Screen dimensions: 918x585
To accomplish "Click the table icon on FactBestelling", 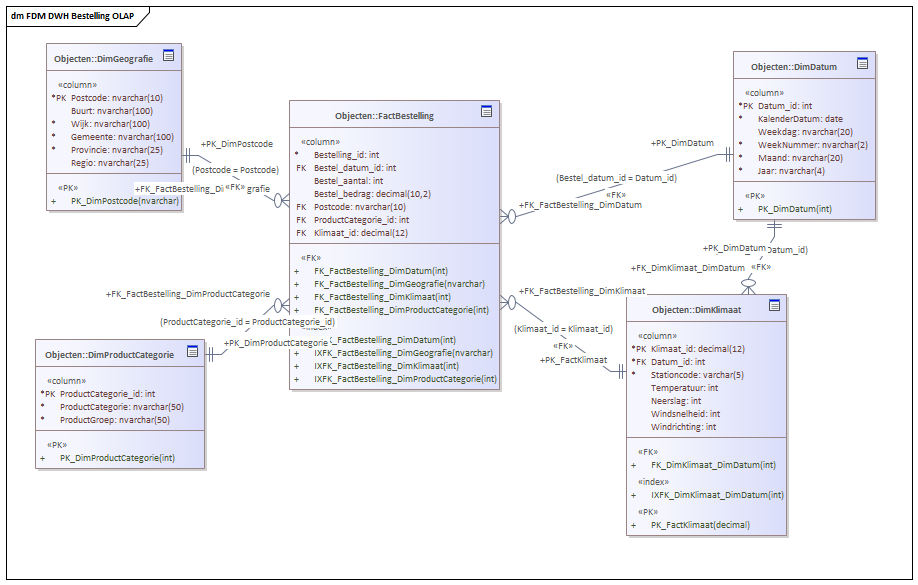I will coord(487,111).
